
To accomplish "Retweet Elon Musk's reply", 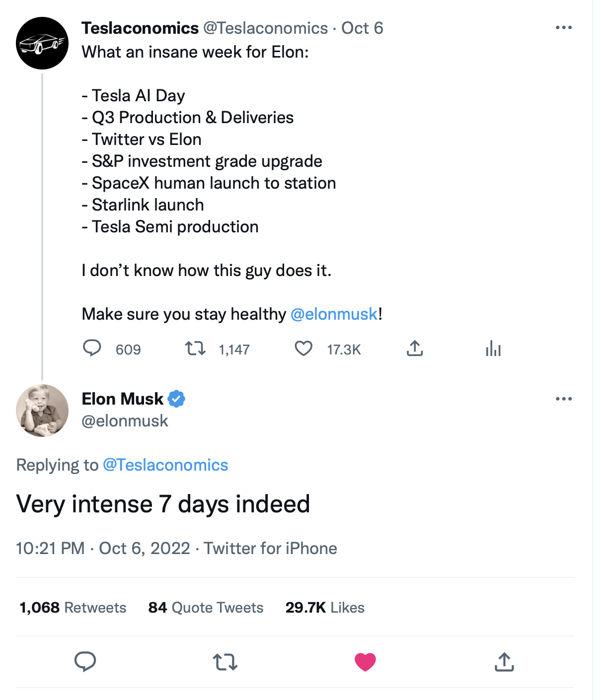I will click(x=225, y=662).
